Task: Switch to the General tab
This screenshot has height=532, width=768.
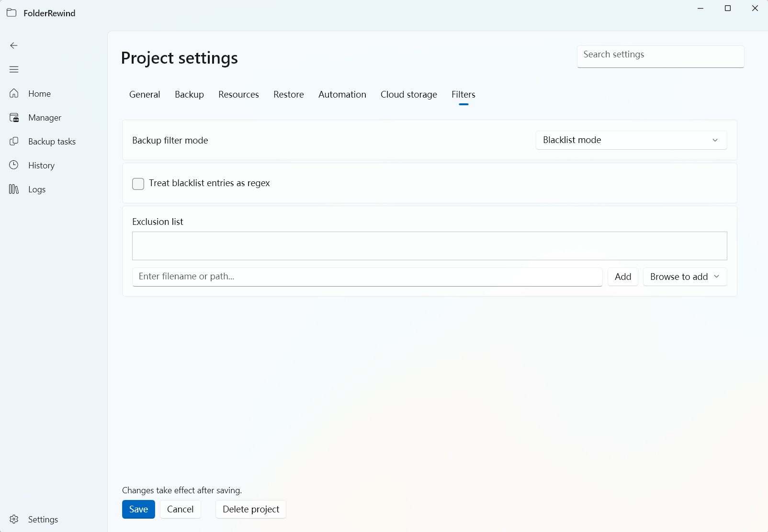Action: pyautogui.click(x=145, y=94)
